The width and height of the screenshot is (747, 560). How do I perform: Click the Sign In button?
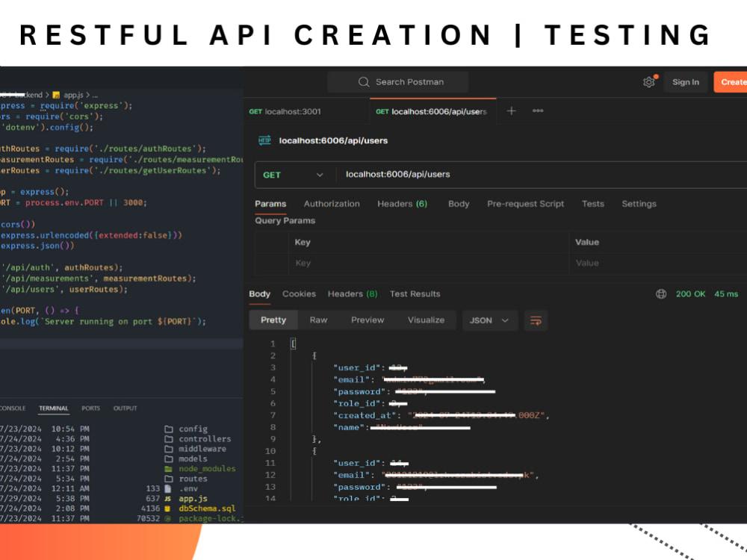pos(686,82)
